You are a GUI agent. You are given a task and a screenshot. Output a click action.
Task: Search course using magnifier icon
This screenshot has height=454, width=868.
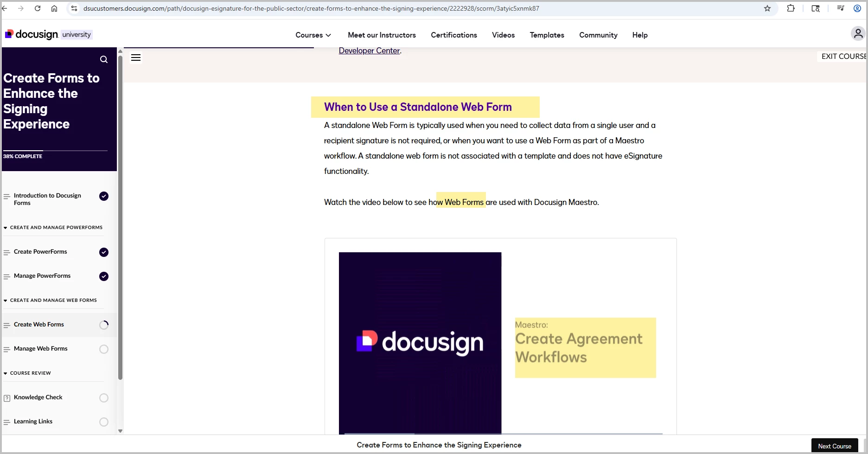[x=104, y=59]
